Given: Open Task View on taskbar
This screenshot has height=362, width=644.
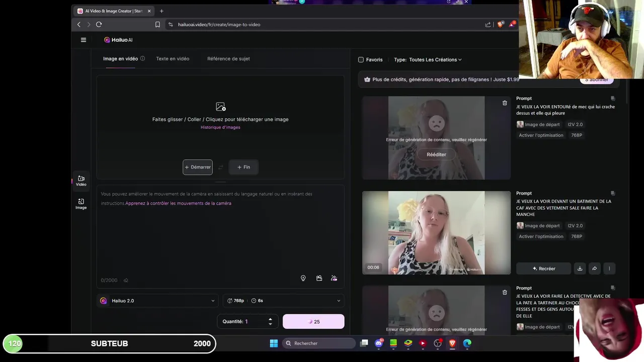Looking at the screenshot, I should (x=364, y=343).
